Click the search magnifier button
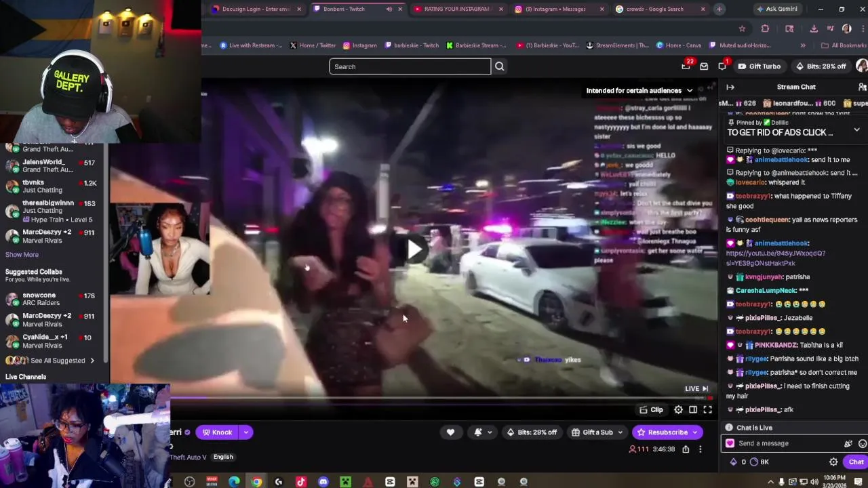Viewport: 868px width, 488px height. [x=499, y=66]
